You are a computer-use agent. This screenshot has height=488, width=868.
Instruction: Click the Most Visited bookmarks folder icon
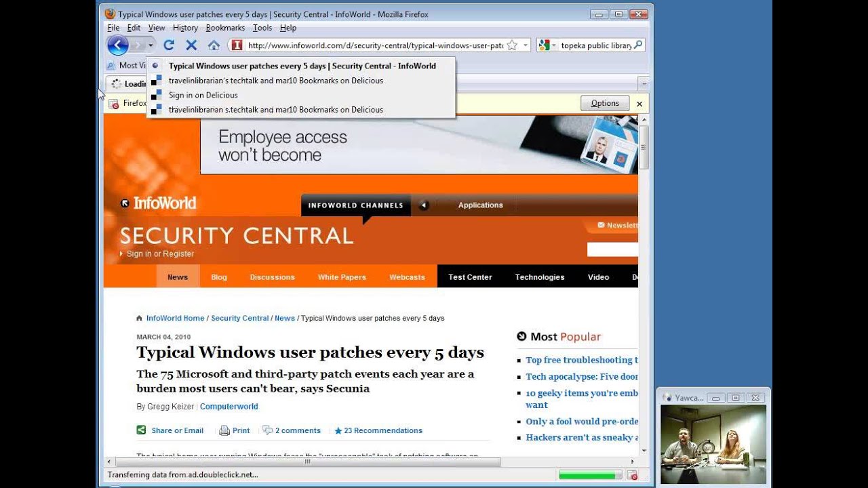click(111, 66)
